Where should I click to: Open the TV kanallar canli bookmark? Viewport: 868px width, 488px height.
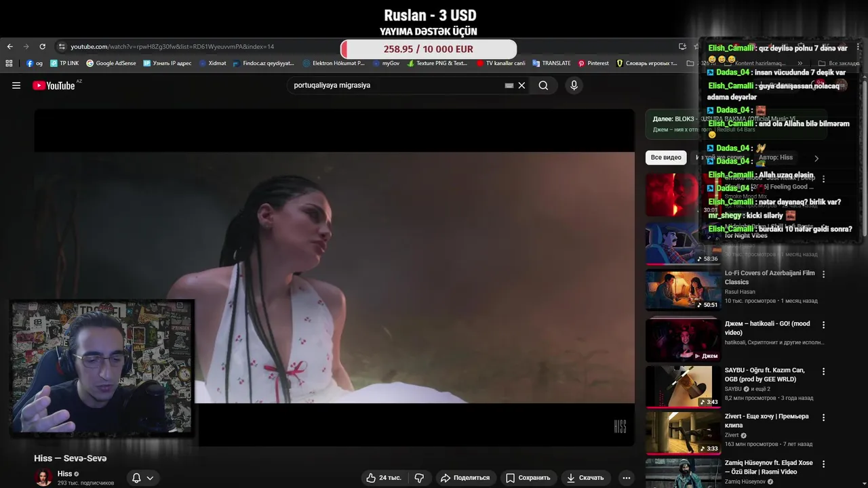tap(501, 63)
